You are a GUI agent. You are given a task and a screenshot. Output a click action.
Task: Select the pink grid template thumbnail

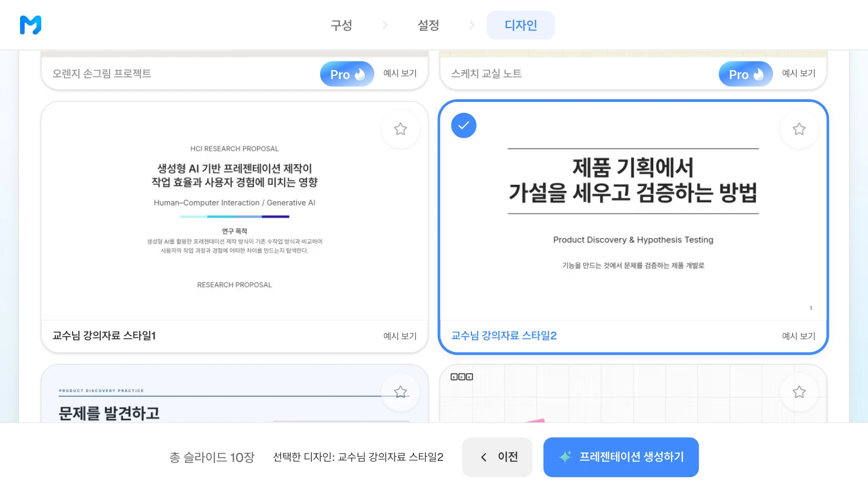pyautogui.click(x=634, y=394)
